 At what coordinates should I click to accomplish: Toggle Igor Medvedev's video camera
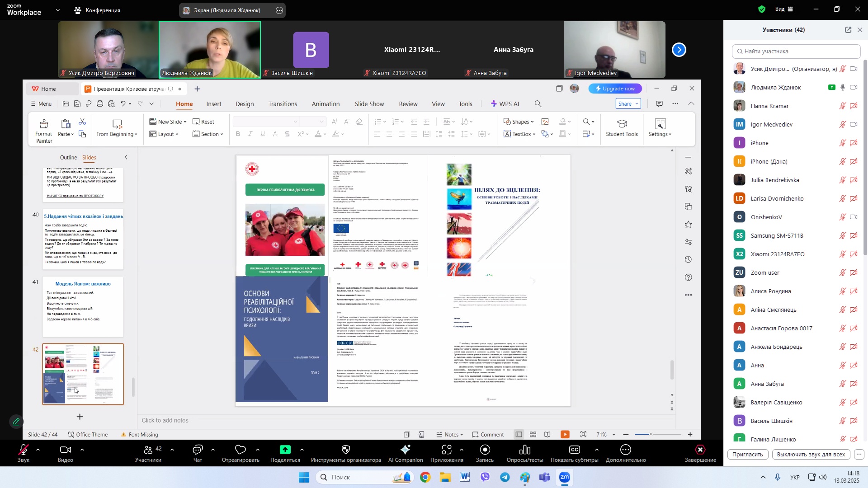854,125
